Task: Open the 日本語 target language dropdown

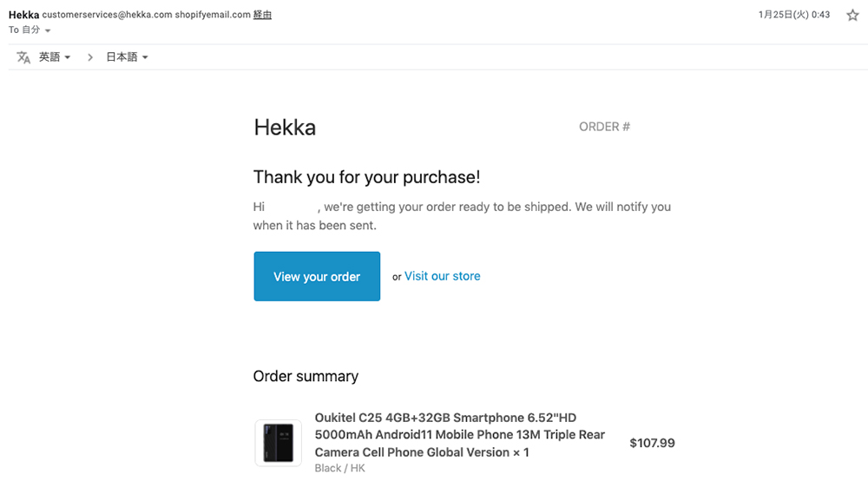Action: 127,57
